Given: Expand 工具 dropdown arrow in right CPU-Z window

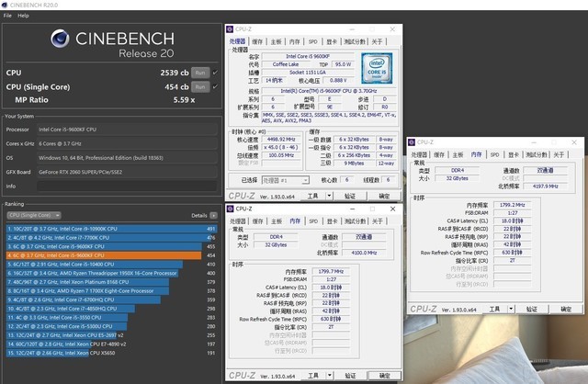Looking at the screenshot, I should coord(511,309).
